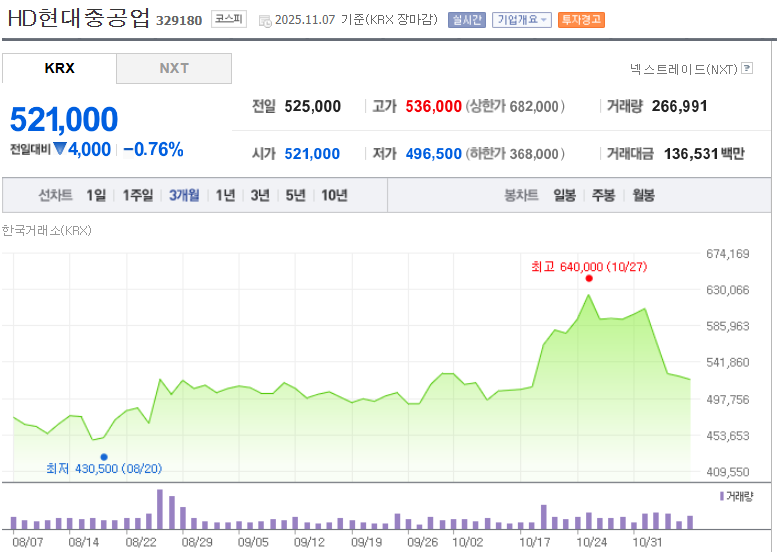Switch to 주봉 candlestick chart
Image resolution: width=777 pixels, height=552 pixels.
coord(604,195)
